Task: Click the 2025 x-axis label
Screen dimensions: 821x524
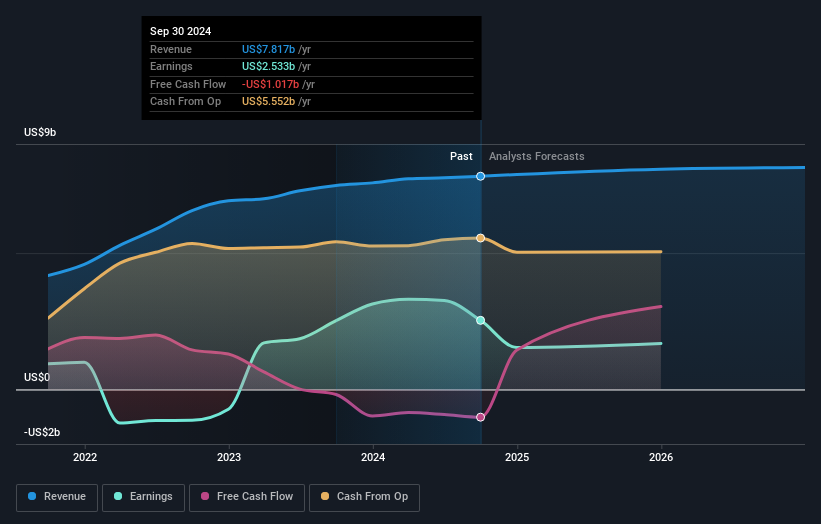Action: (x=517, y=457)
